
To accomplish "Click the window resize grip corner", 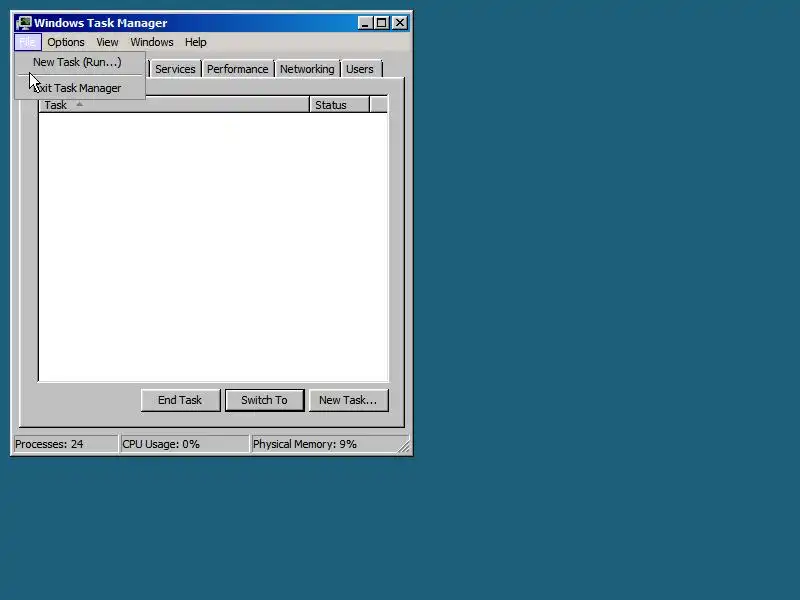I will (x=404, y=446).
